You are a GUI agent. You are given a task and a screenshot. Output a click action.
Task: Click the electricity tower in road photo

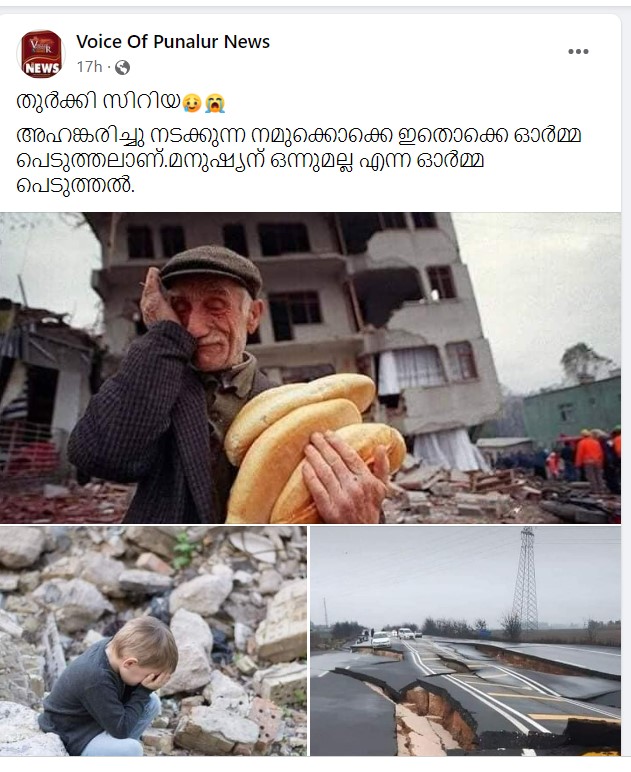click(x=526, y=579)
